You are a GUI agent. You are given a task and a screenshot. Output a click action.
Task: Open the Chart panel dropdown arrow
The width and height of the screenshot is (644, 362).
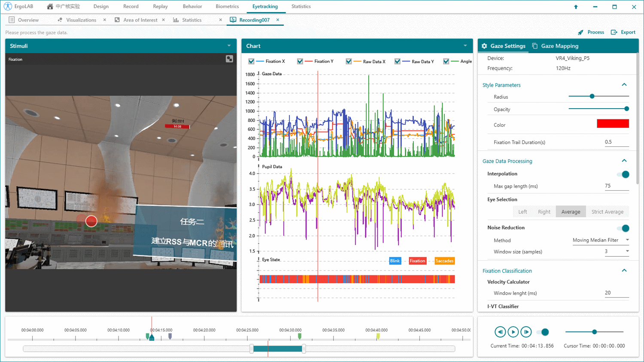[x=465, y=46]
